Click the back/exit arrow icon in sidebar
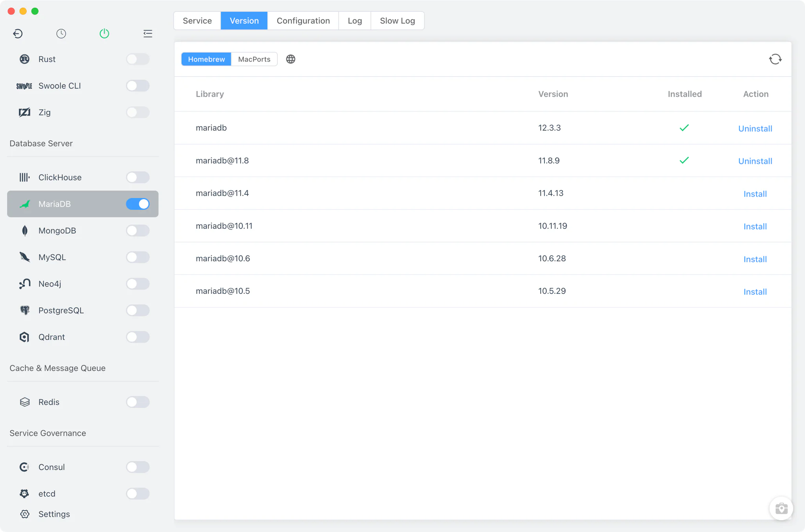 point(18,33)
